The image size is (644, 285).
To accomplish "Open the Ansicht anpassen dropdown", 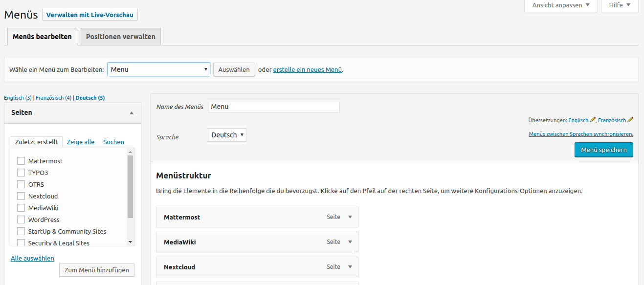I will click(x=561, y=5).
